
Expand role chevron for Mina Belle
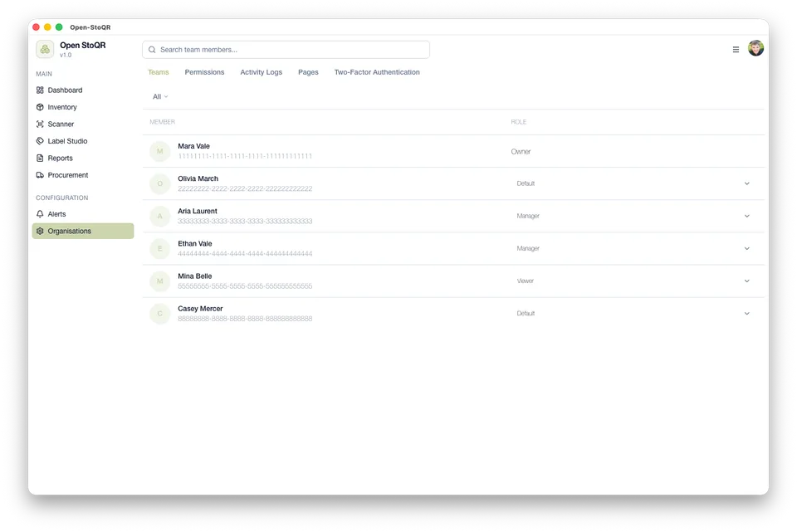(746, 281)
